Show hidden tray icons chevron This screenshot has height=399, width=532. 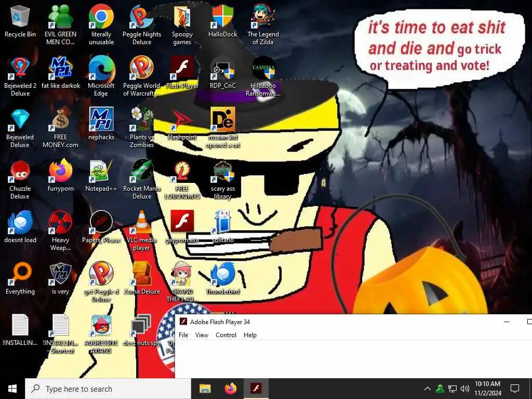[428, 389]
